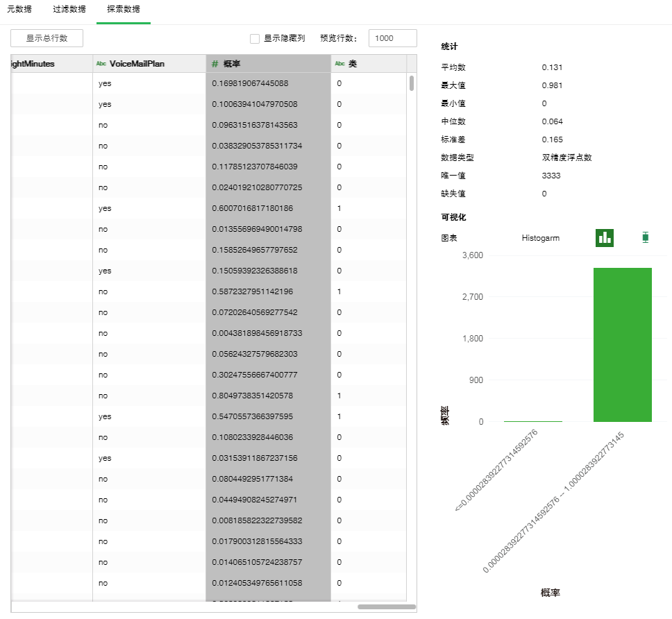Click the probability cell 0.6007016817180186
Image resolution: width=672 pixels, height=619 pixels.
pos(253,208)
